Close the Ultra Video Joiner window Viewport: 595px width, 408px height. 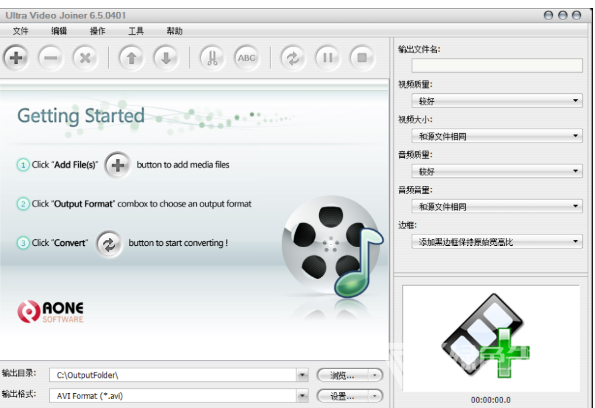coord(576,15)
